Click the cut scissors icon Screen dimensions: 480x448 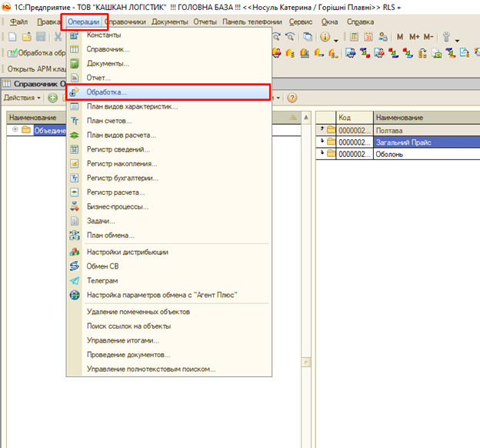(58, 37)
